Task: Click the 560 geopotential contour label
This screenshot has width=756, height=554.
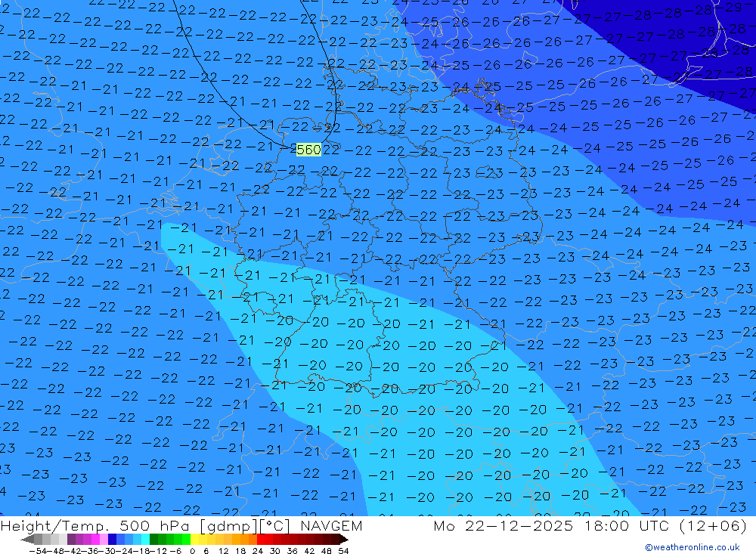Action: pyautogui.click(x=308, y=150)
